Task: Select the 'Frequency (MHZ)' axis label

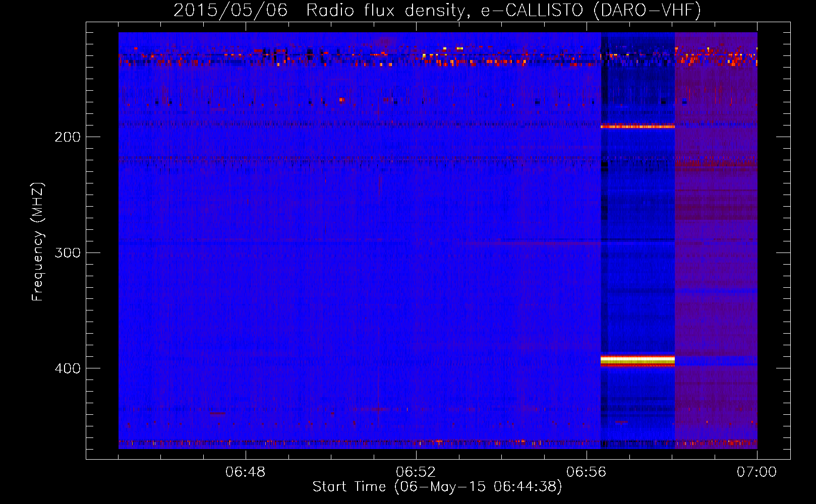Action: [38, 241]
